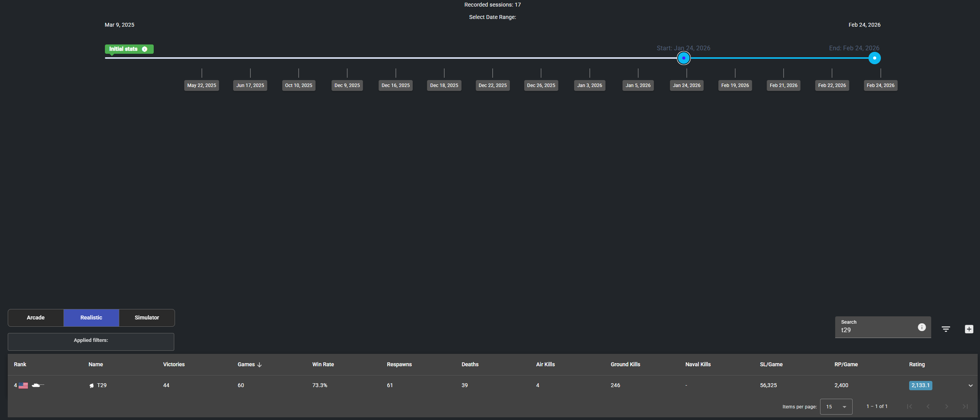The image size is (980, 420).
Task: Go to the next page arrow
Action: coord(946,406)
